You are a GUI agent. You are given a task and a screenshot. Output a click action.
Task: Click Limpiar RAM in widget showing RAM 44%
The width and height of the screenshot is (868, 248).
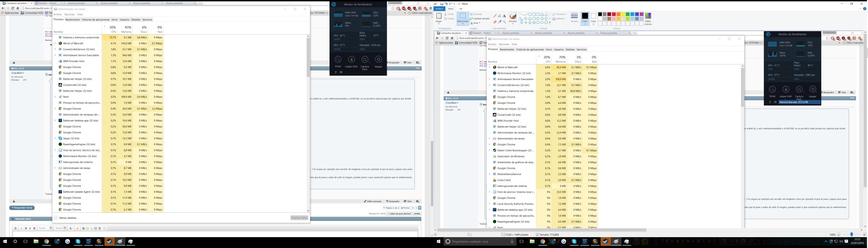tap(351, 62)
